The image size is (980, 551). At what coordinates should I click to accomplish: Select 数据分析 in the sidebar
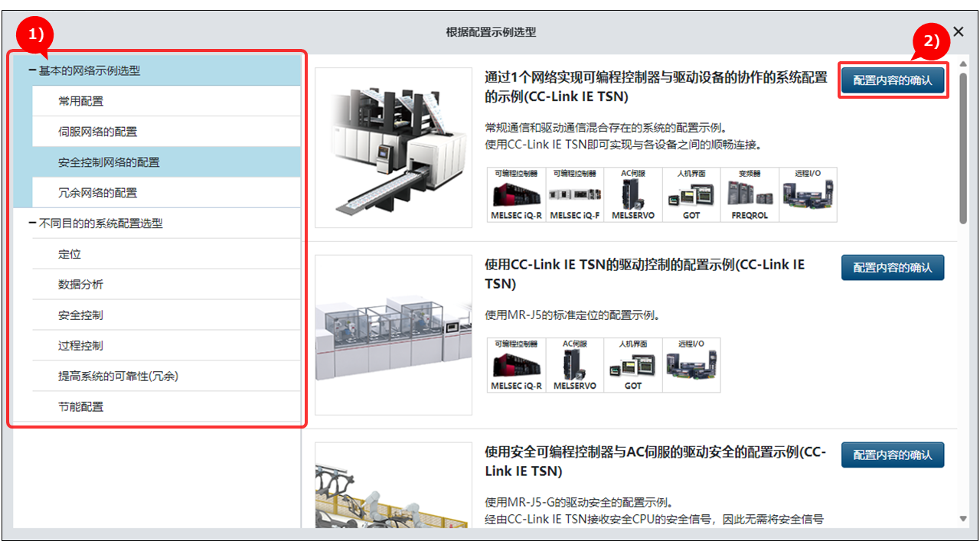click(x=166, y=284)
